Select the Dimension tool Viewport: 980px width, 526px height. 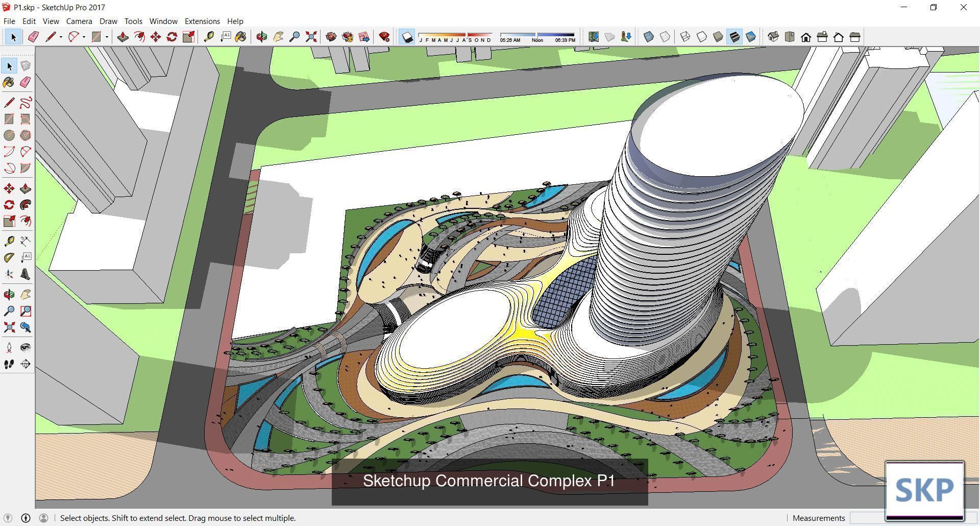point(26,241)
